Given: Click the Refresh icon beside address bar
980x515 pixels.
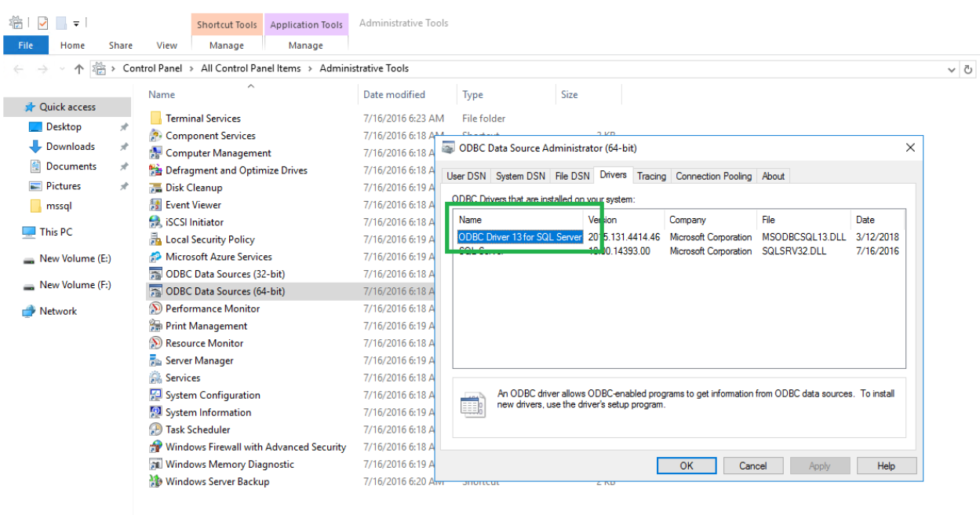Looking at the screenshot, I should tap(969, 69).
